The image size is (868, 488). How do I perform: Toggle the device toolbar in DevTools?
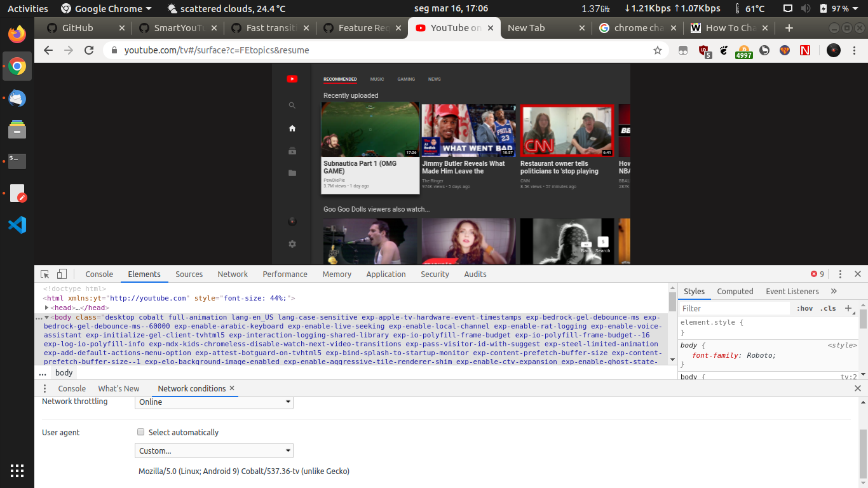[61, 273]
